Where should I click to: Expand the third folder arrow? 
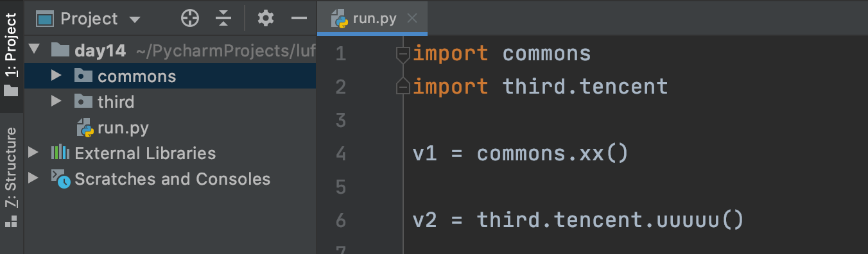coord(56,101)
